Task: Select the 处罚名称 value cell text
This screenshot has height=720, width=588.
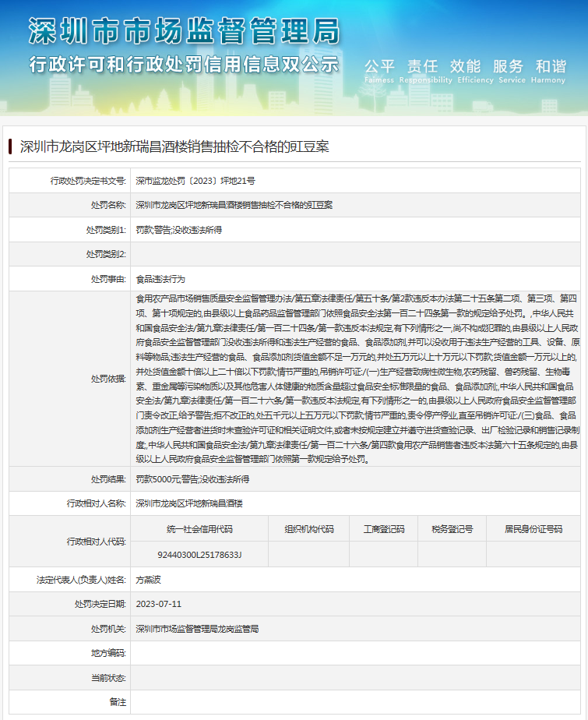Action: [234, 205]
